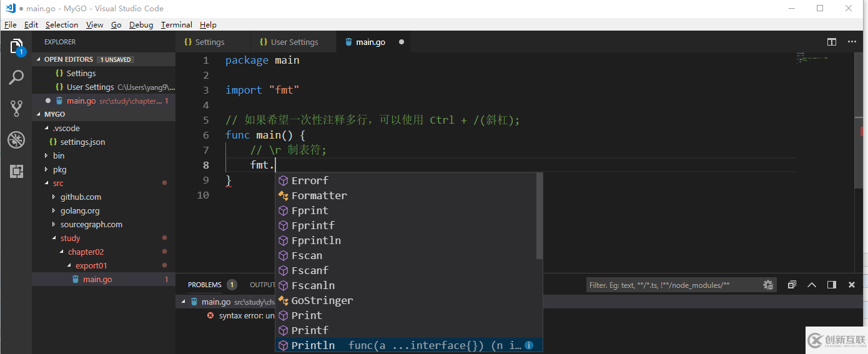Open the Go menu
This screenshot has width=868, height=354.
116,25
